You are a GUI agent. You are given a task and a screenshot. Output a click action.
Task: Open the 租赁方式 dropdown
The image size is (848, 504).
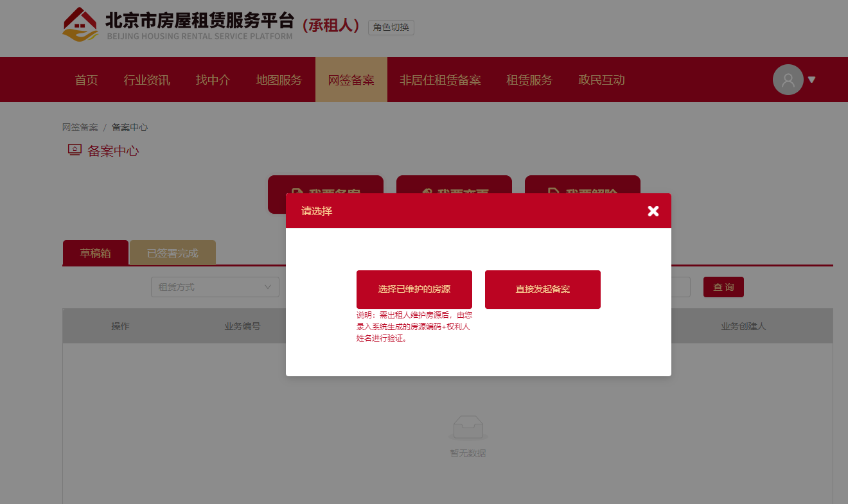(215, 287)
